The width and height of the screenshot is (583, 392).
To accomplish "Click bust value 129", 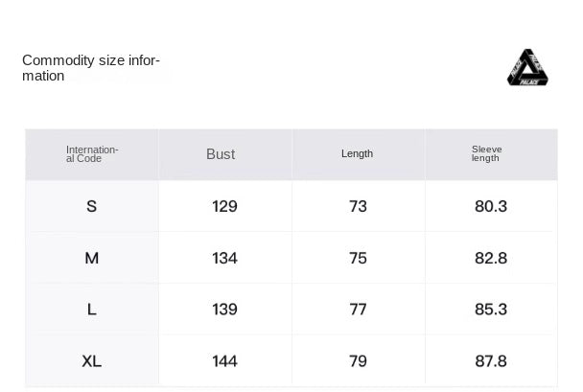I will (224, 206).
